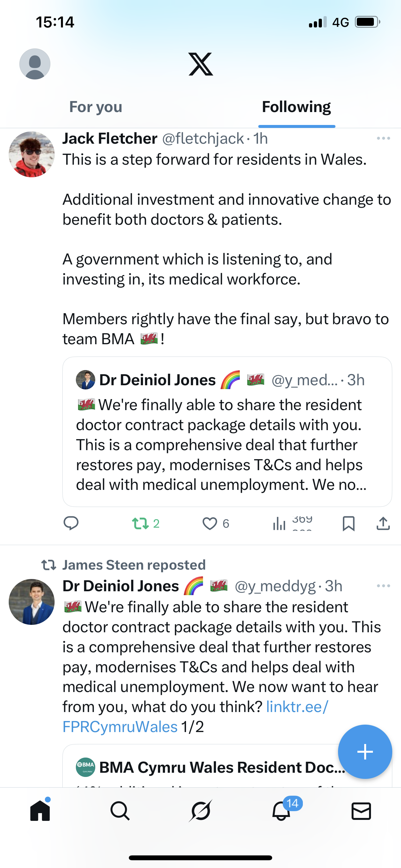Tap the X logo at top
401x868 pixels.
200,64
